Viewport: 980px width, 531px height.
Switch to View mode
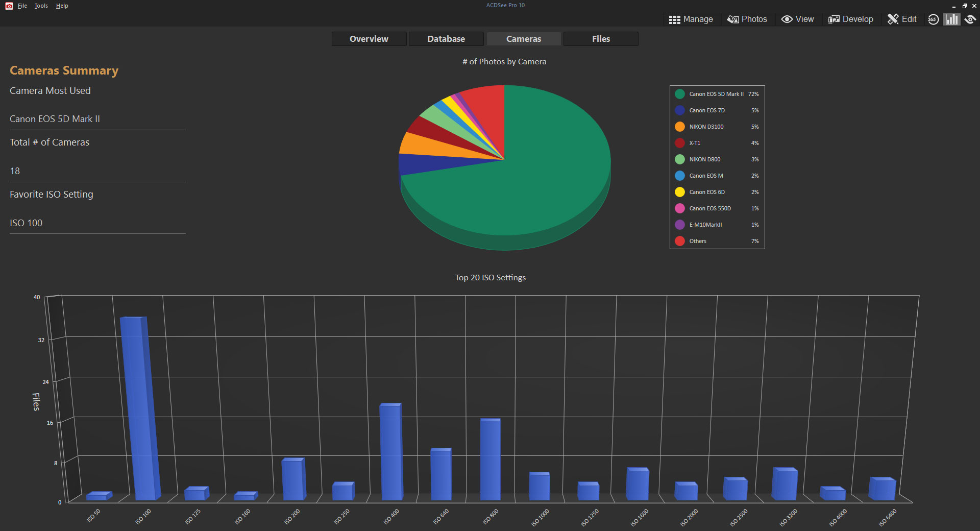[797, 19]
